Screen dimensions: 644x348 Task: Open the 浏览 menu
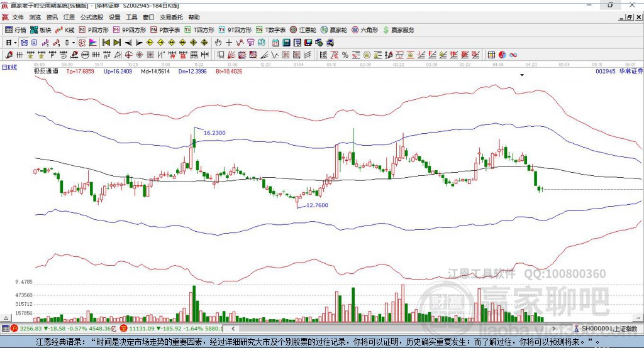click(35, 17)
